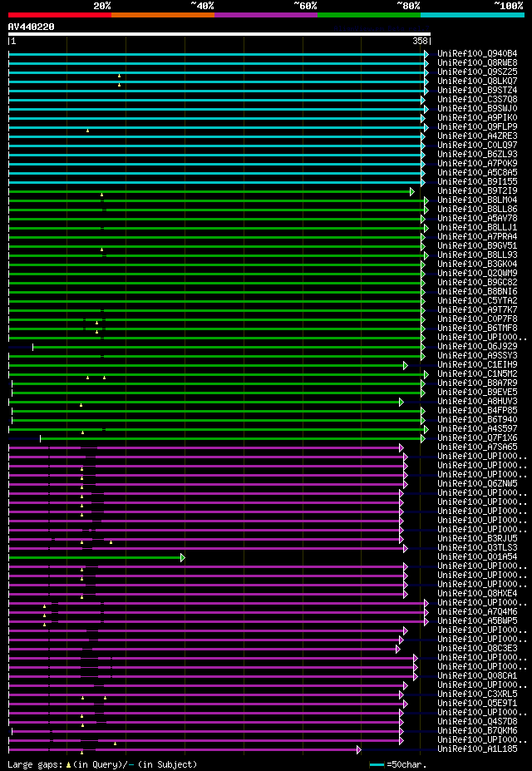
Task: Open the UniRef100_A5C8A5 hit
Action: [x=477, y=173]
